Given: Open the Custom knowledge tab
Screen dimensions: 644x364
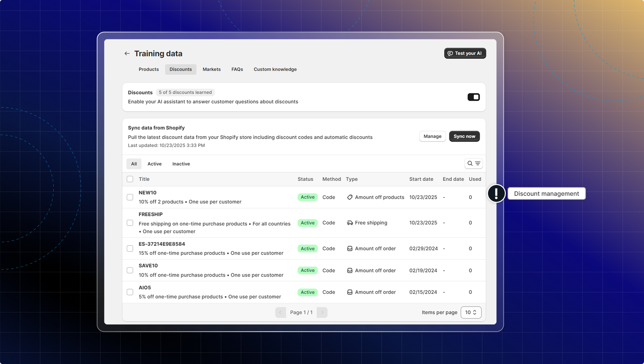Looking at the screenshot, I should (275, 69).
